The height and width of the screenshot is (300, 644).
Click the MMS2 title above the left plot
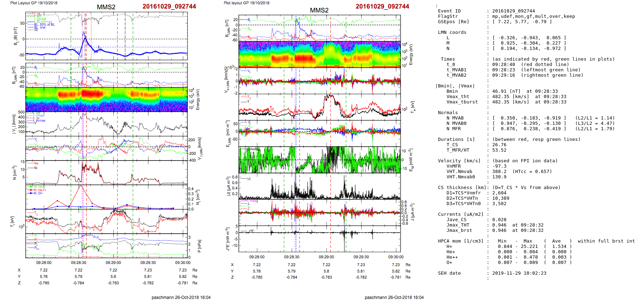tap(106, 7)
